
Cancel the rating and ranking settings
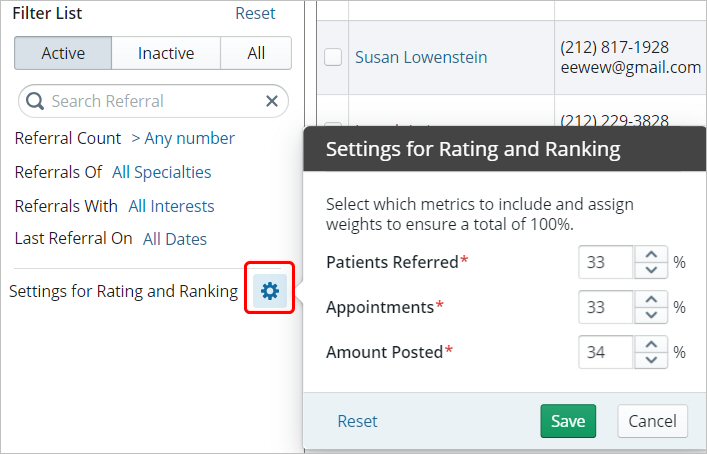click(652, 421)
